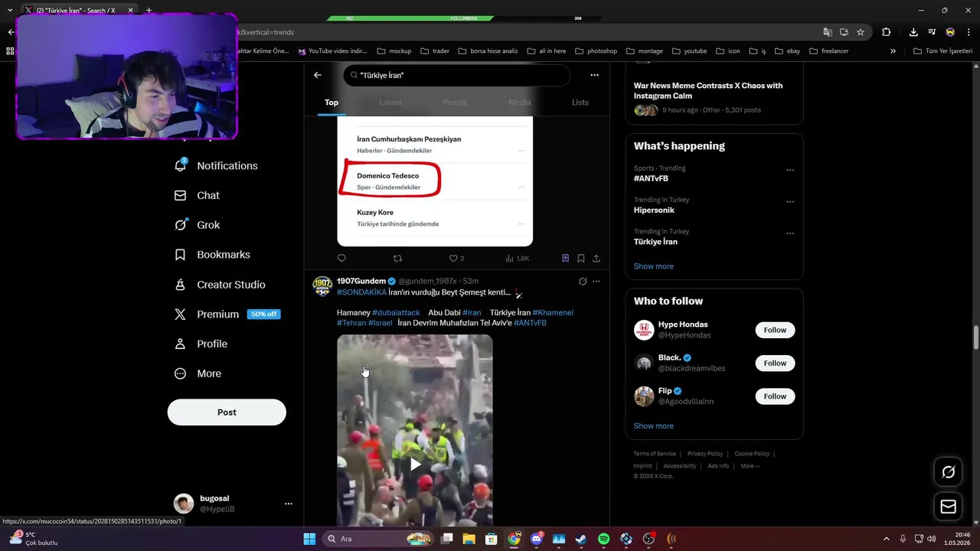
Task: Click the Windows taskbar search box Ara
Action: pyautogui.click(x=377, y=539)
